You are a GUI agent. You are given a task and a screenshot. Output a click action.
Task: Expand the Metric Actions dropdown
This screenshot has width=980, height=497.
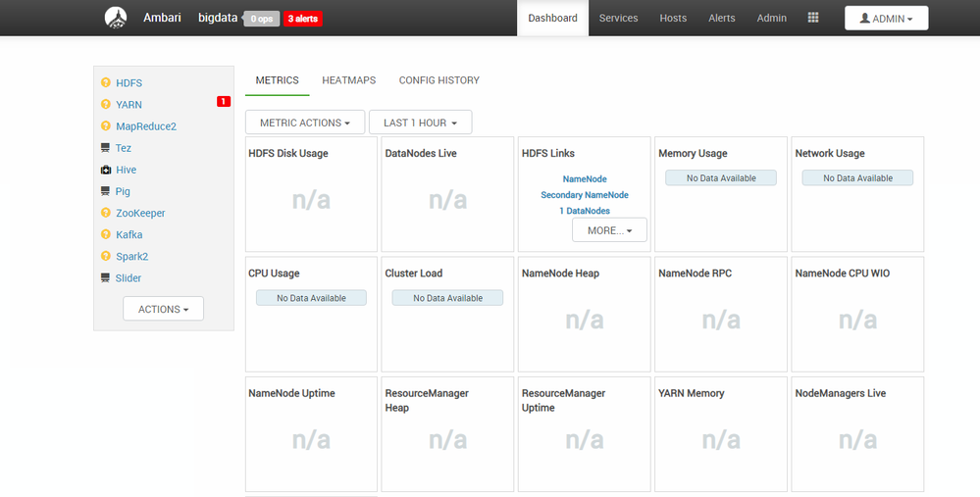305,123
